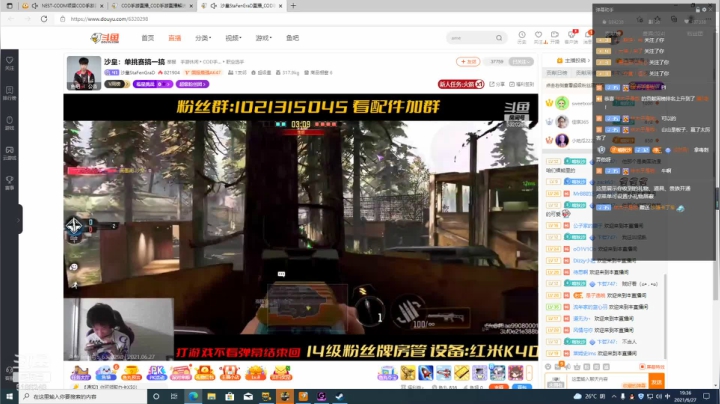Open Steam from the taskbar
The image size is (720, 404).
coord(340,396)
